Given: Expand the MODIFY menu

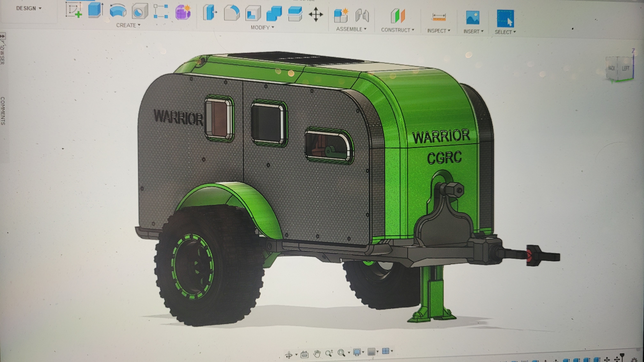Looking at the screenshot, I should pos(262,27).
